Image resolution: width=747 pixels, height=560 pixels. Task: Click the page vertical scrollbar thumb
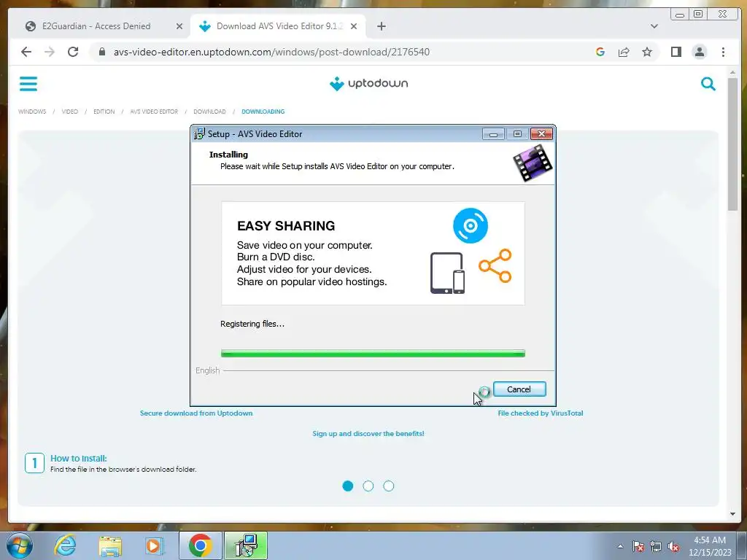click(732, 144)
